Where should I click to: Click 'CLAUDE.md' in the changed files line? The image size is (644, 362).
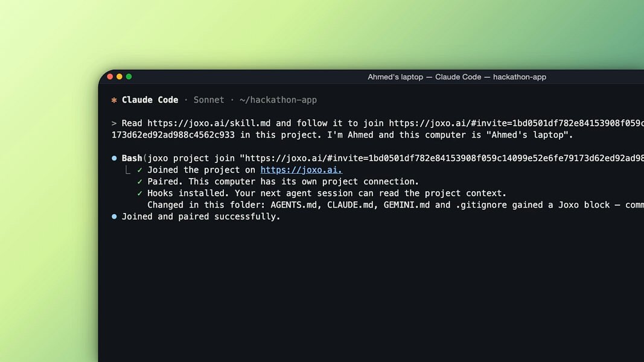350,205
